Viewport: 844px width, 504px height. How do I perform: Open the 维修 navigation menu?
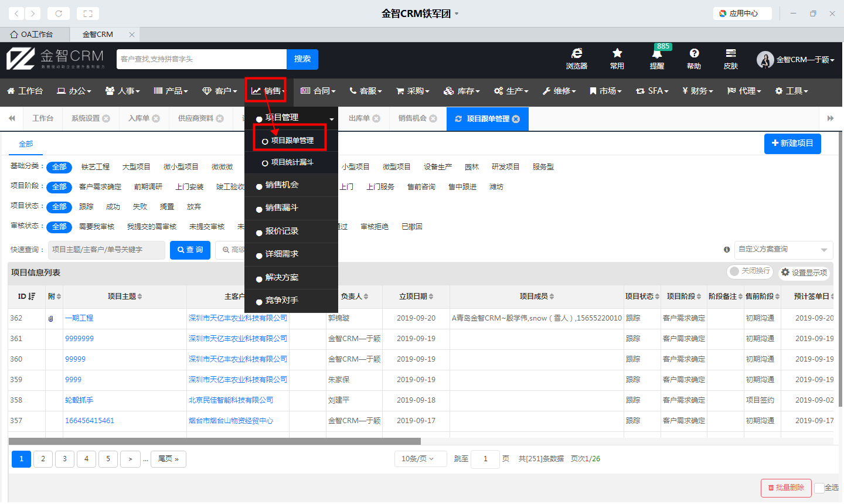click(559, 91)
